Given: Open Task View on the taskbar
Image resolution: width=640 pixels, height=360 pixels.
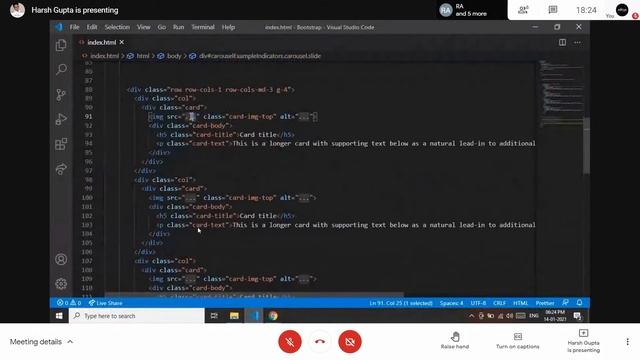Looking at the screenshot, I should point(214,316).
